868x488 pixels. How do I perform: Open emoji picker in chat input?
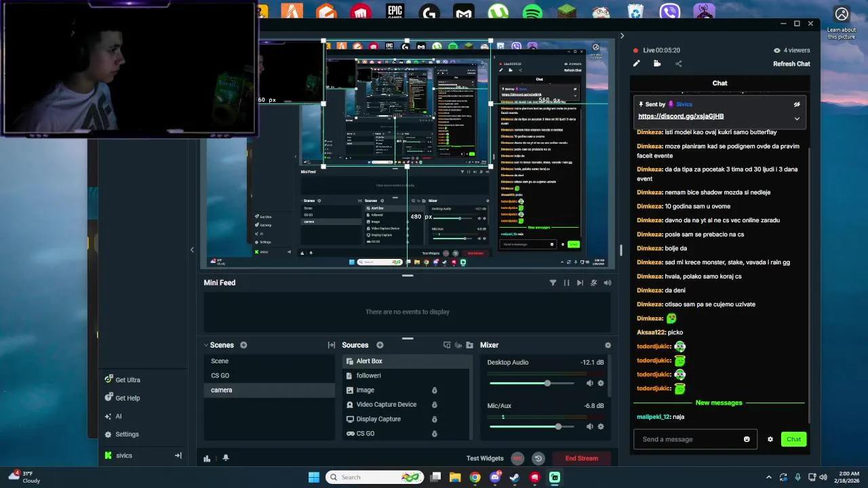point(747,439)
